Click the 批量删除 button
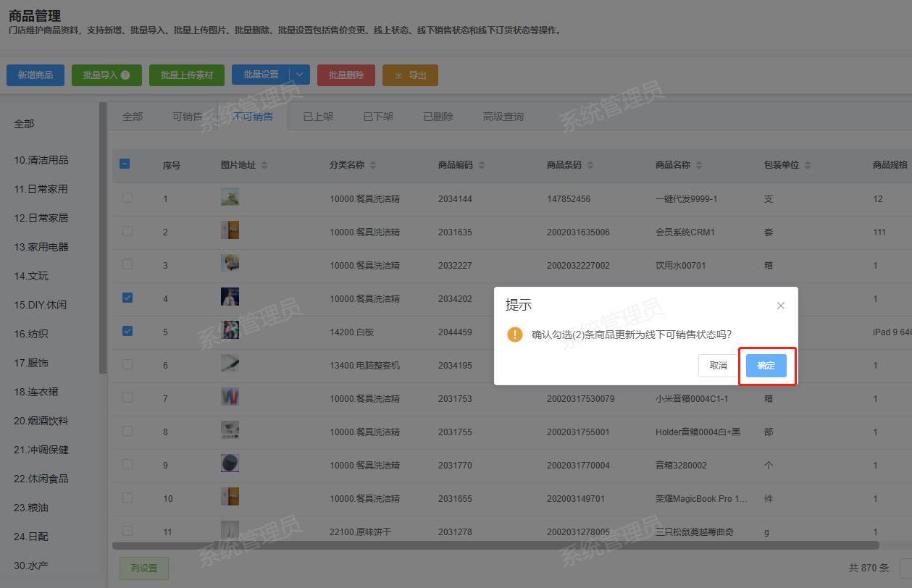Image resolution: width=912 pixels, height=588 pixels. [x=346, y=75]
